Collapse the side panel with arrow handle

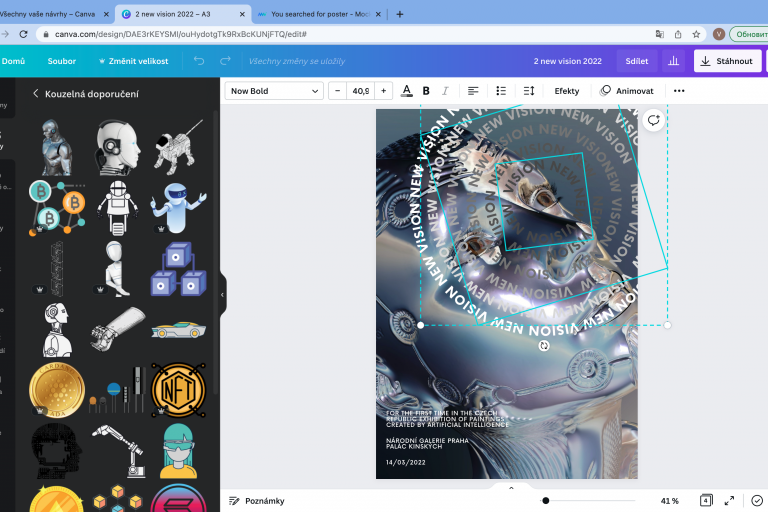tap(222, 295)
